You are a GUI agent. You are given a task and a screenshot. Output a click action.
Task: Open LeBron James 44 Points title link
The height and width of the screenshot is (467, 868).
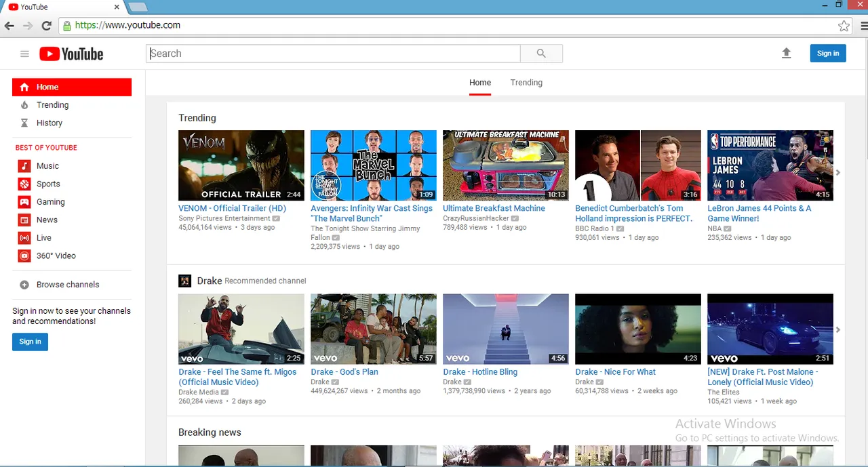(x=759, y=214)
